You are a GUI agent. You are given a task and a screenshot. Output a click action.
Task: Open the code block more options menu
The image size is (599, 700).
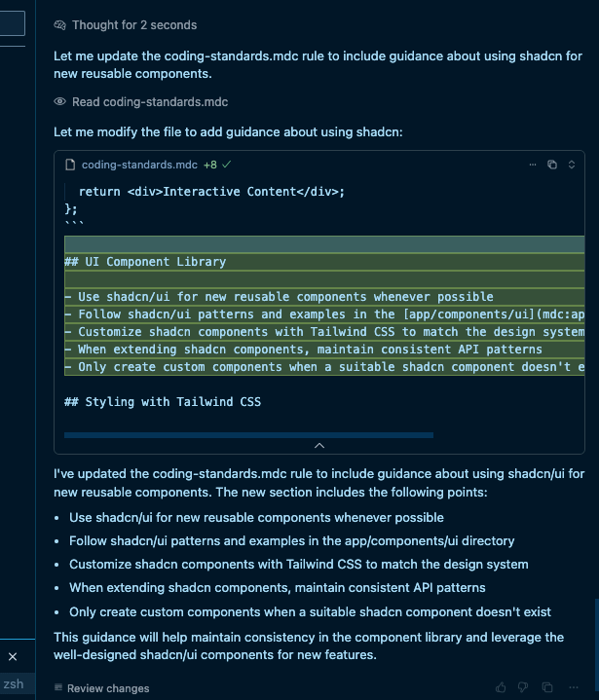pos(533,165)
